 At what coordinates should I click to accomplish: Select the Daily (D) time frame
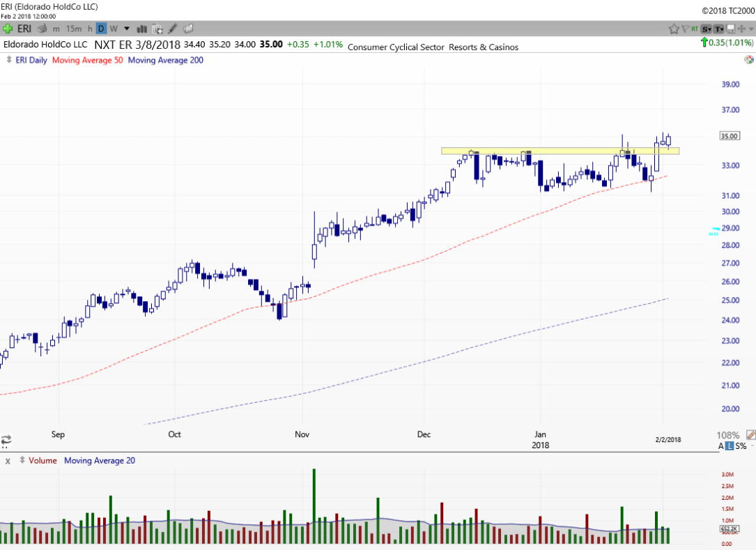point(101,29)
